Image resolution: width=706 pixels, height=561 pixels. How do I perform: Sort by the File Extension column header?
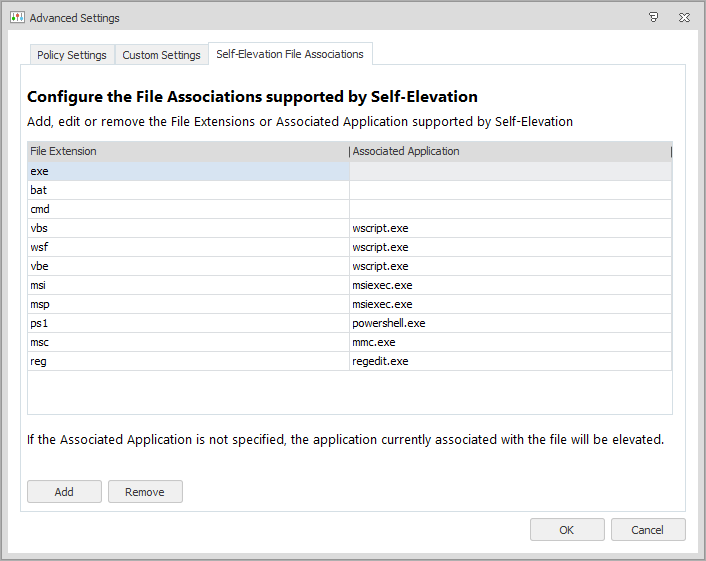click(x=187, y=151)
